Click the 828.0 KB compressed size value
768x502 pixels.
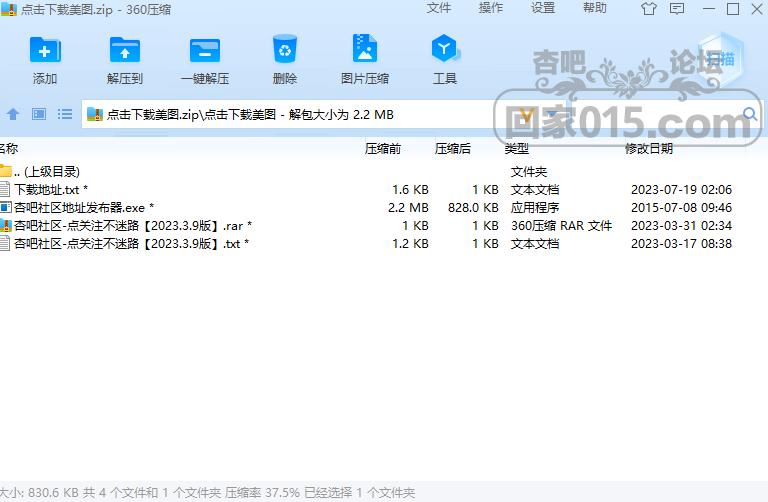tap(473, 208)
